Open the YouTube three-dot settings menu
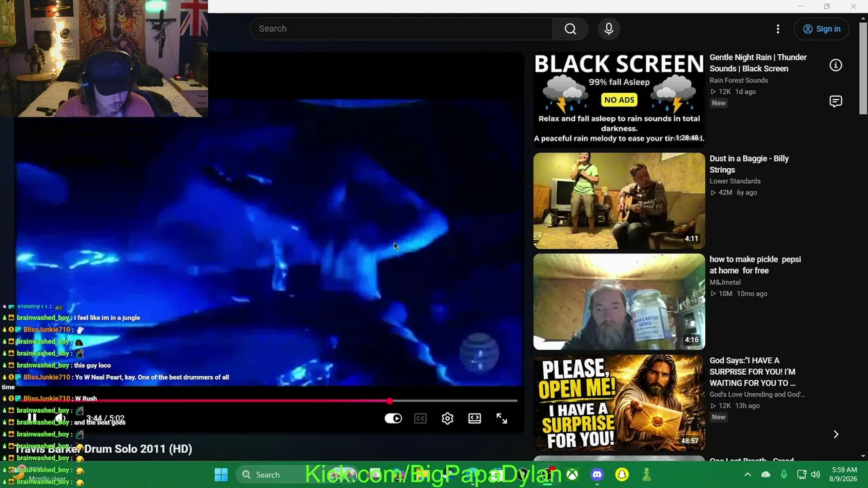Image resolution: width=868 pixels, height=488 pixels. coord(778,29)
